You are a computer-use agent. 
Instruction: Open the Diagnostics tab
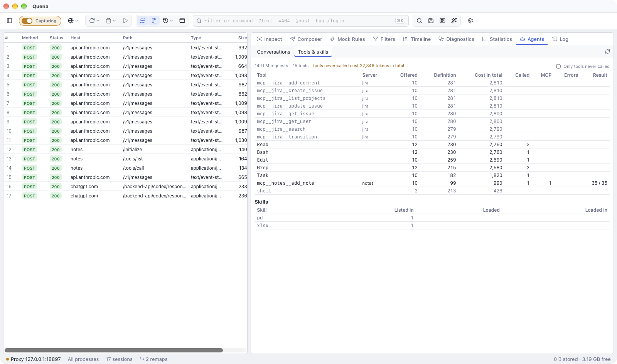456,39
